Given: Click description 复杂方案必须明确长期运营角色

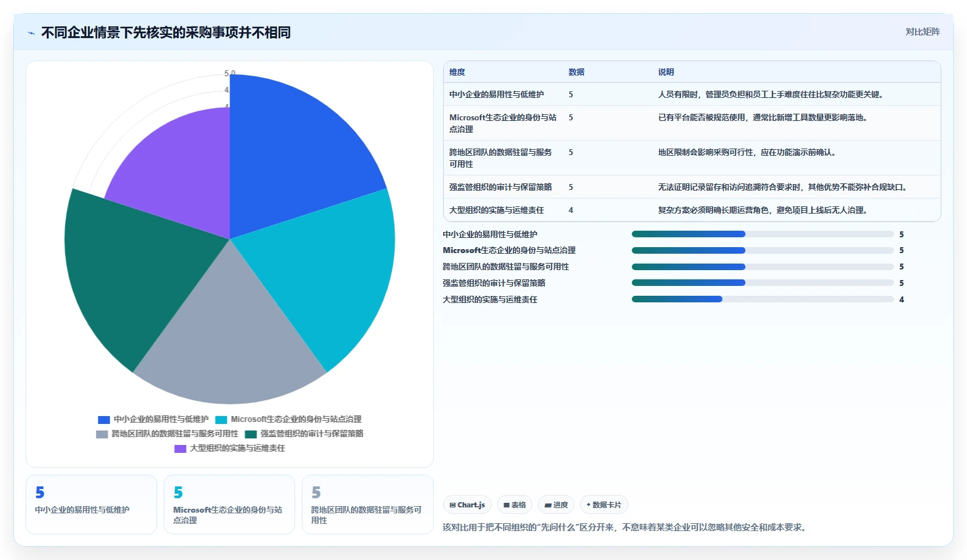Looking at the screenshot, I should point(763,210).
